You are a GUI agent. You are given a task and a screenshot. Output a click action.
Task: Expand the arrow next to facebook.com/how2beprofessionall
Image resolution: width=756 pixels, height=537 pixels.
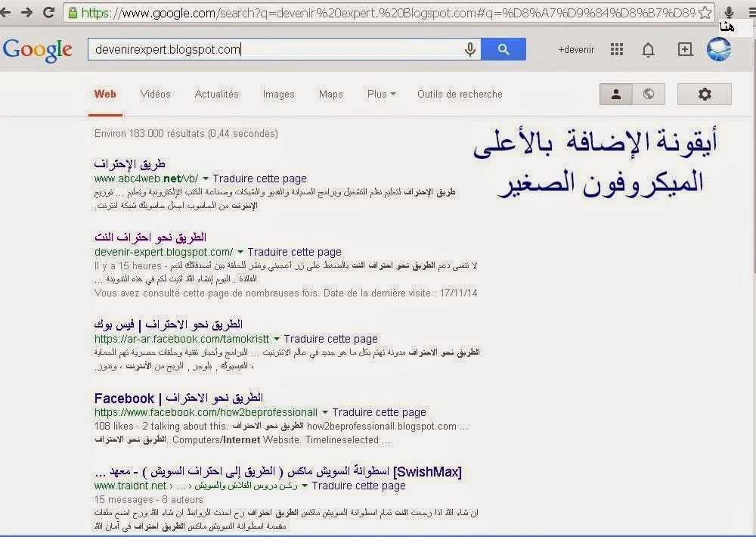click(325, 412)
